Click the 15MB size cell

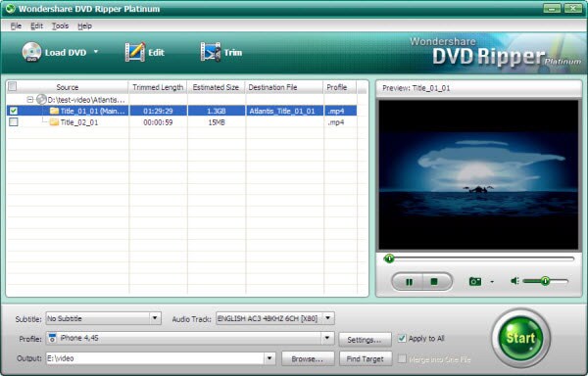(x=217, y=122)
